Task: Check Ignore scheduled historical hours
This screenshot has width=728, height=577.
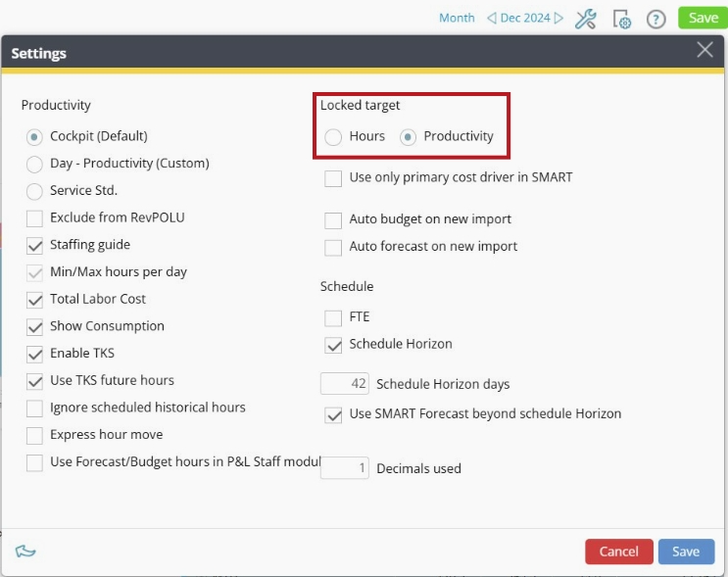Action: pyautogui.click(x=34, y=409)
